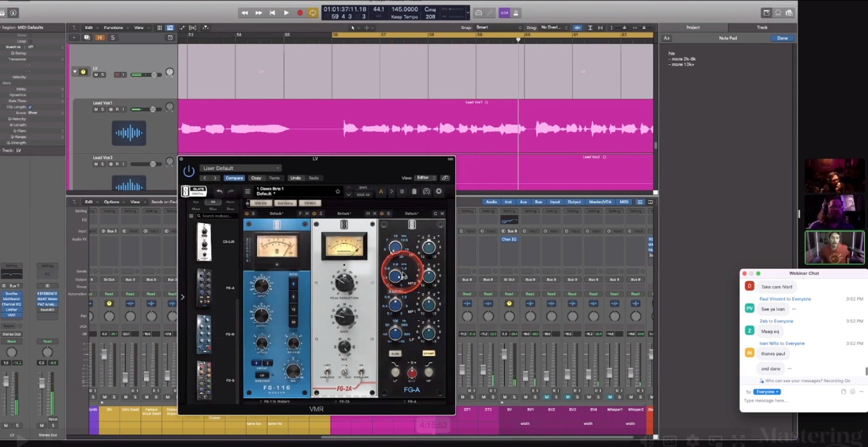Load the SSL EQ quick preset
The image size is (868, 447).
[x=260, y=203]
